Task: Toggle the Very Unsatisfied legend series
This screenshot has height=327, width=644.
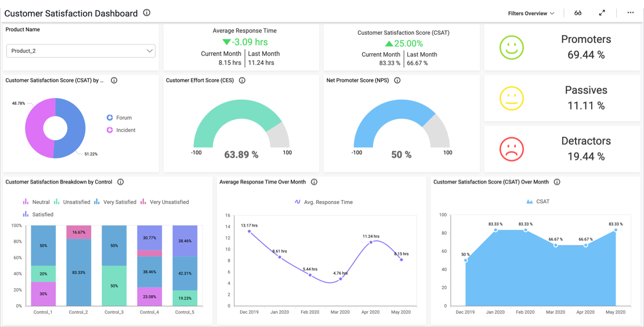Action: (x=165, y=202)
